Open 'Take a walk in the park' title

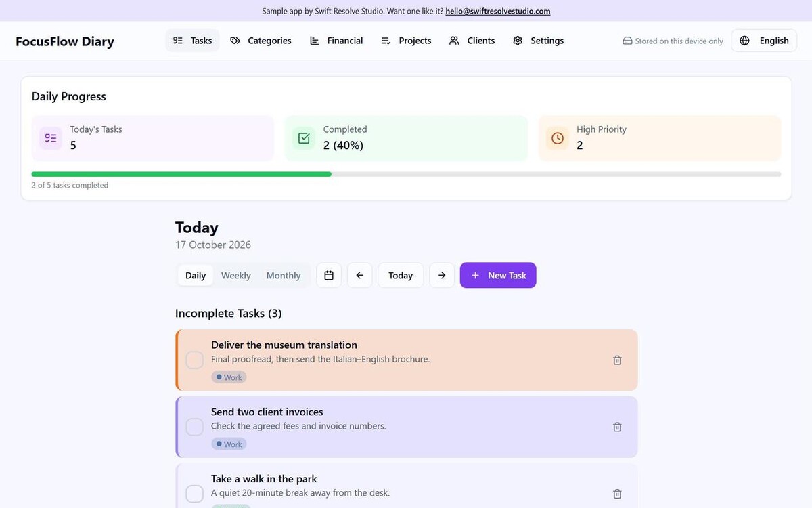click(x=264, y=479)
